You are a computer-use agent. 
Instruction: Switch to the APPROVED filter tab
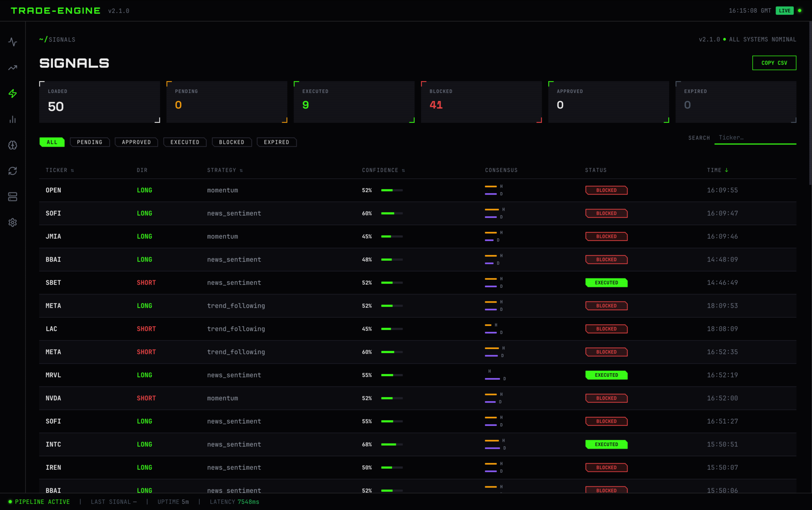(136, 142)
